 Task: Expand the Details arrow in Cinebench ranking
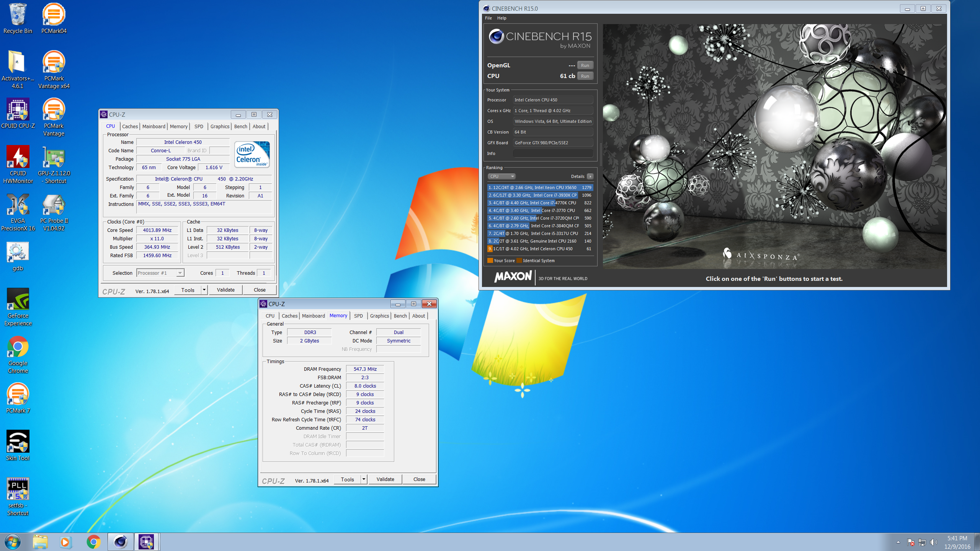point(590,176)
